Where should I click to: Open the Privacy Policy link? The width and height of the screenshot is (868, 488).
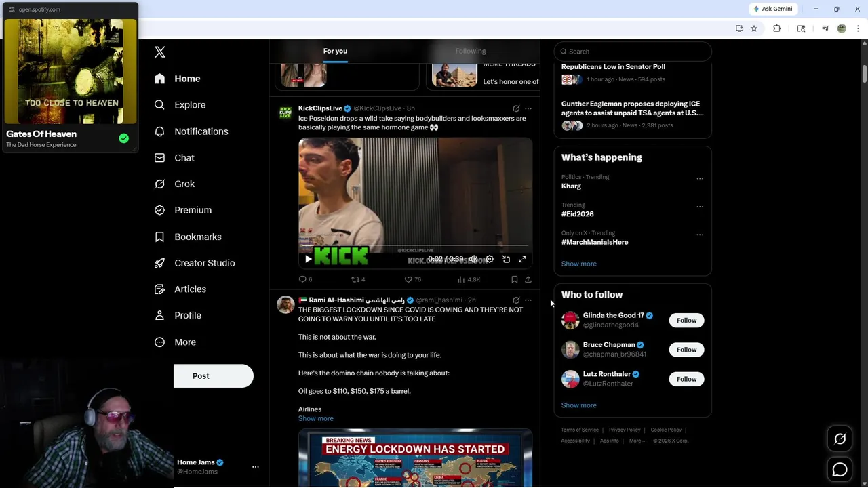(625, 430)
